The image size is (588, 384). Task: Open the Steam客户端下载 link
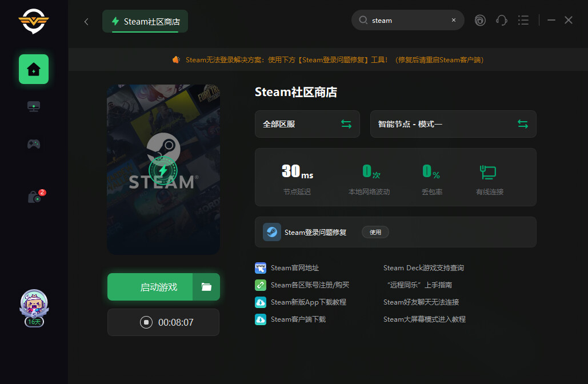(298, 319)
